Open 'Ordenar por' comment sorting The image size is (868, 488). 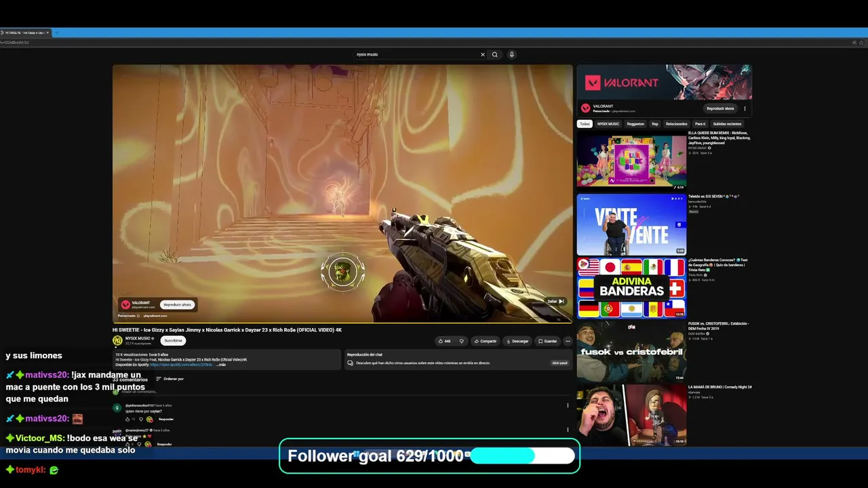coord(170,379)
